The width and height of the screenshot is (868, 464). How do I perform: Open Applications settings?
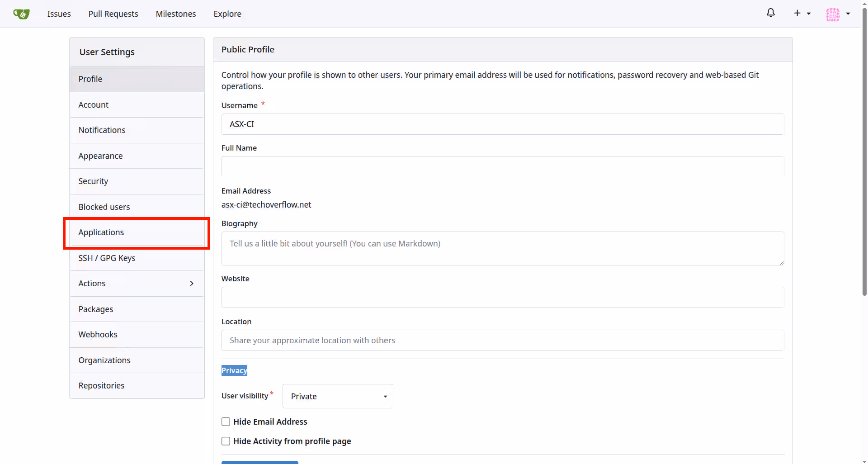pyautogui.click(x=101, y=232)
